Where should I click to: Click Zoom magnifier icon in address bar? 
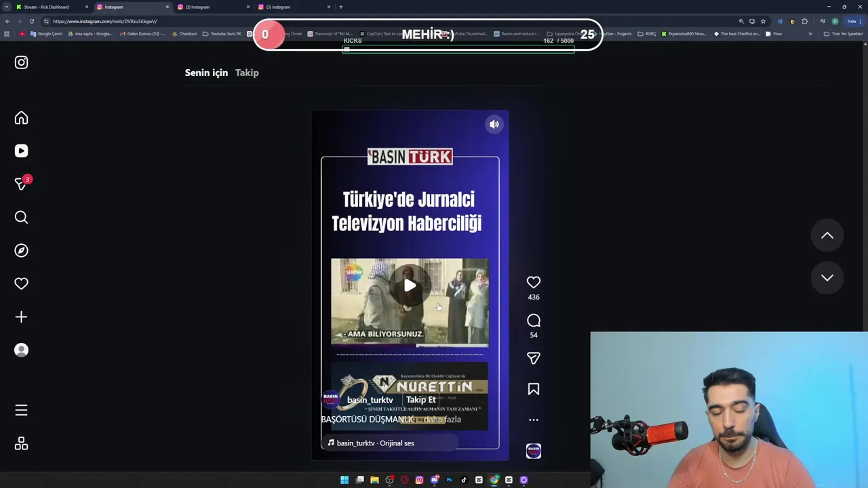coord(741,21)
